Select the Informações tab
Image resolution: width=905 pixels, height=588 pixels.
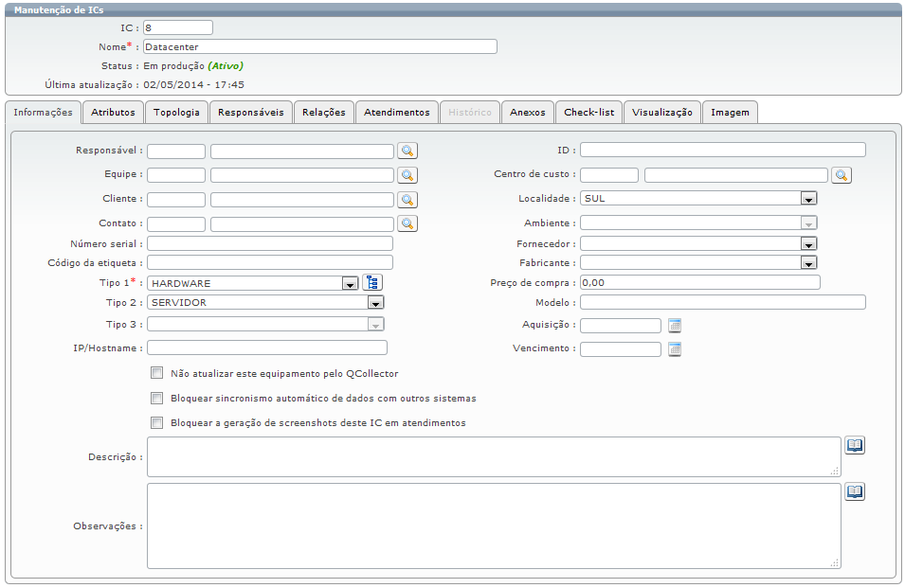[x=44, y=113]
